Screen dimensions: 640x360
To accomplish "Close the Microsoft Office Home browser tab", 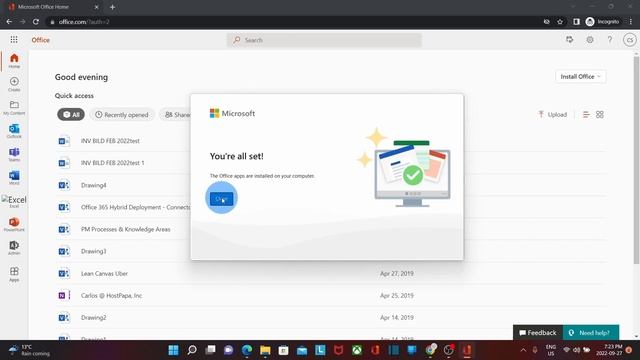I will [x=96, y=7].
